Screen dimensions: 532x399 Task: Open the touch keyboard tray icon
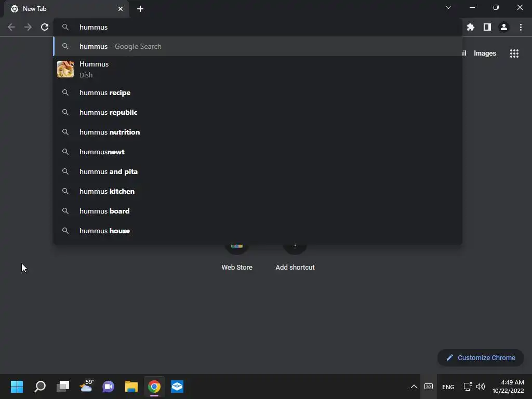(x=429, y=387)
